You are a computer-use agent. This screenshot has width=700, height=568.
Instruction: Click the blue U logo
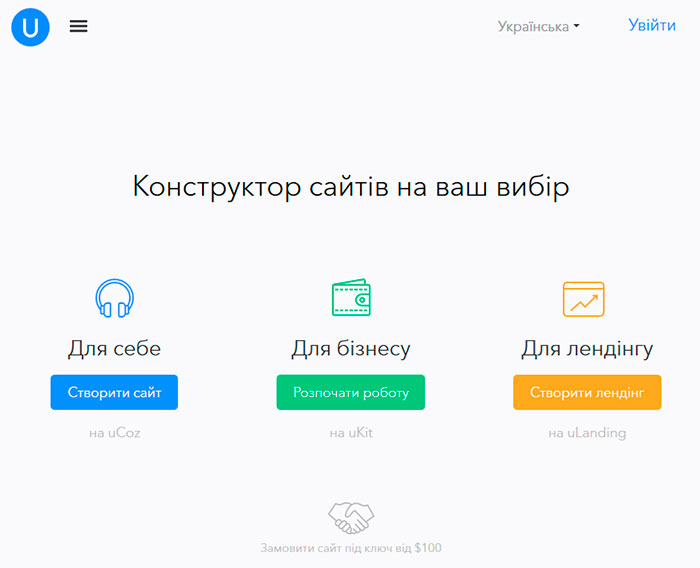pos(30,27)
